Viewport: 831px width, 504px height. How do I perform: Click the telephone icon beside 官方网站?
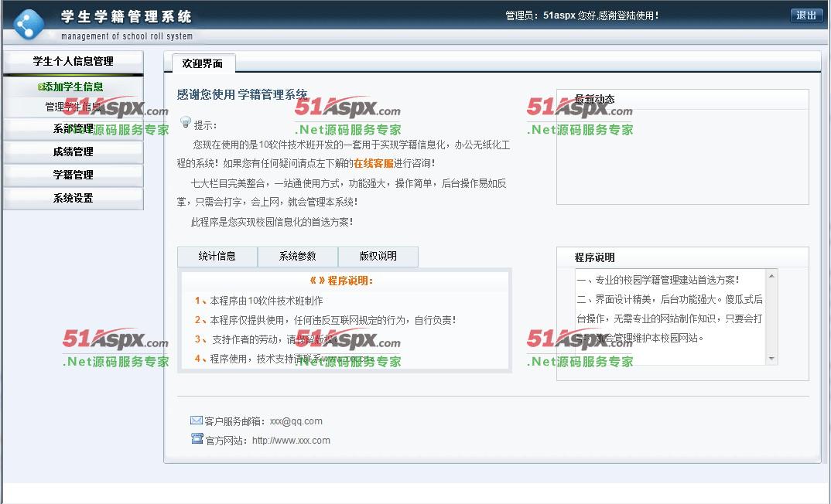pos(197,438)
